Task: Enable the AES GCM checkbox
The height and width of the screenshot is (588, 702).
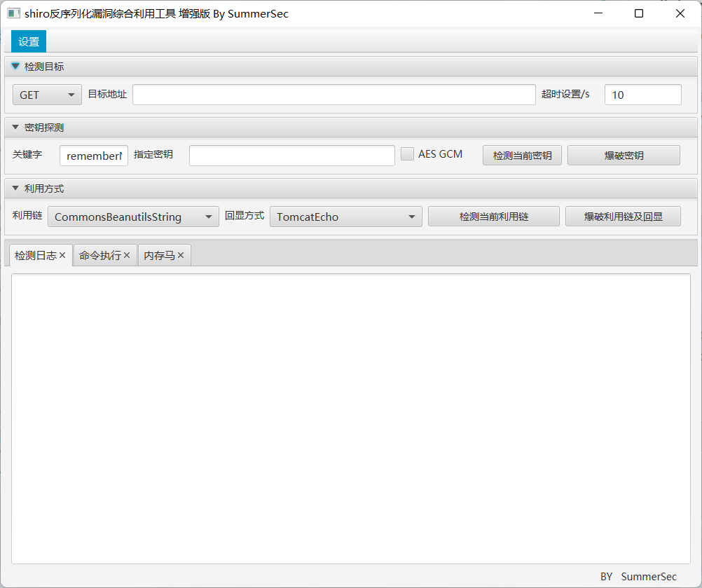Action: (407, 154)
